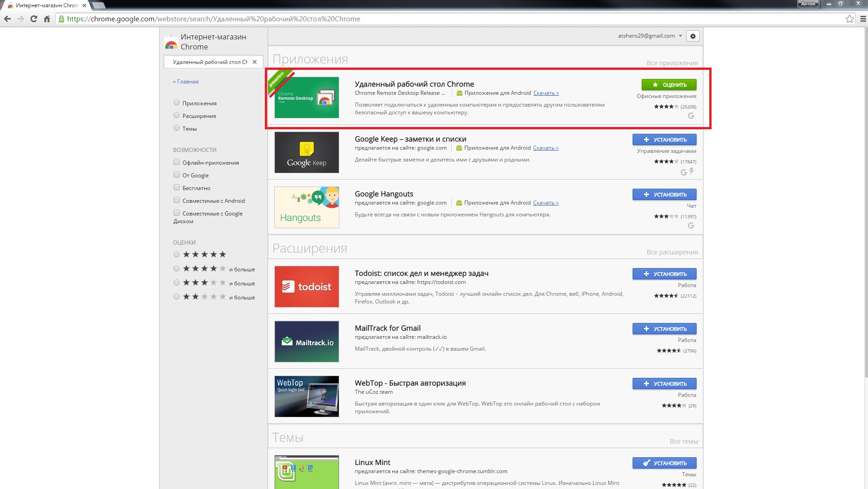Click the Офисные приложения category link
The image size is (868, 489).
[666, 96]
